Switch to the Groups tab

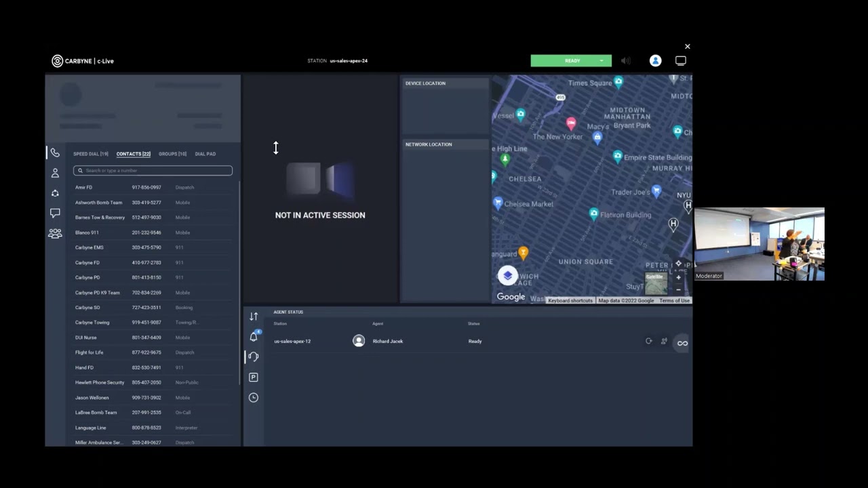(x=172, y=154)
